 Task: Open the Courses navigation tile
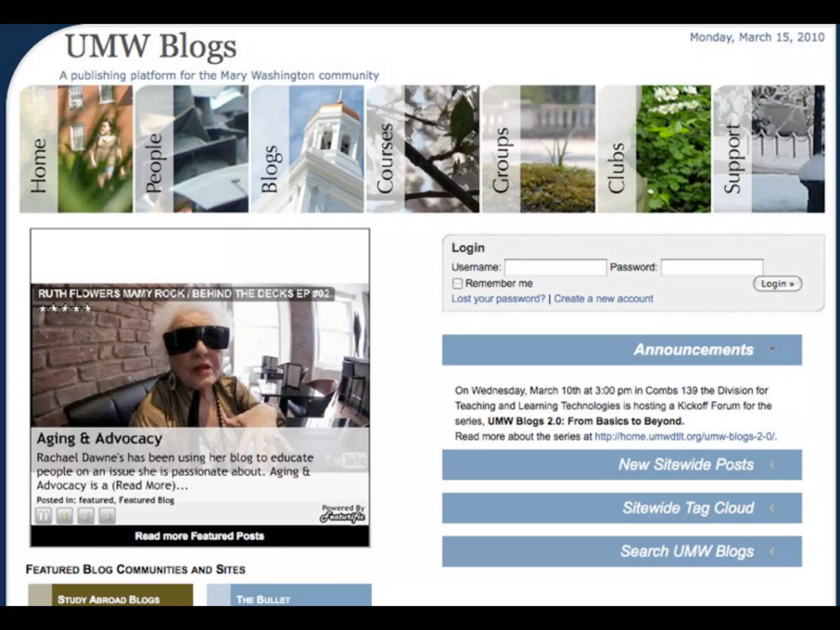422,149
